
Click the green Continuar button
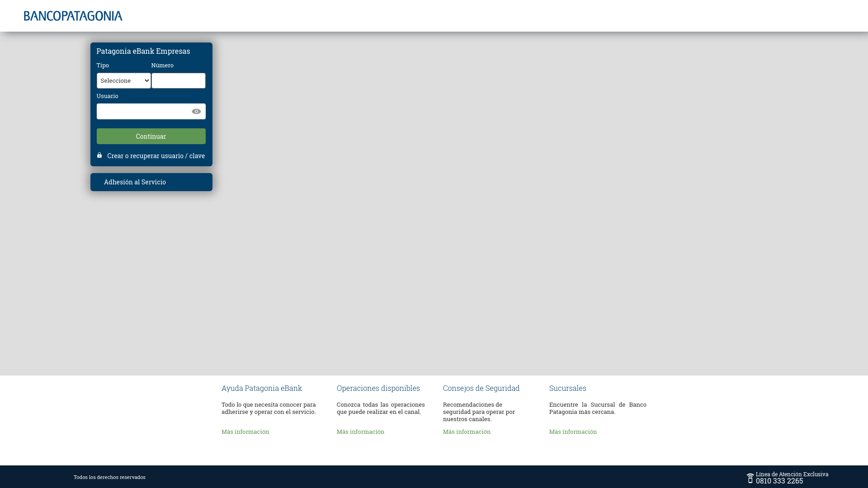151,136
